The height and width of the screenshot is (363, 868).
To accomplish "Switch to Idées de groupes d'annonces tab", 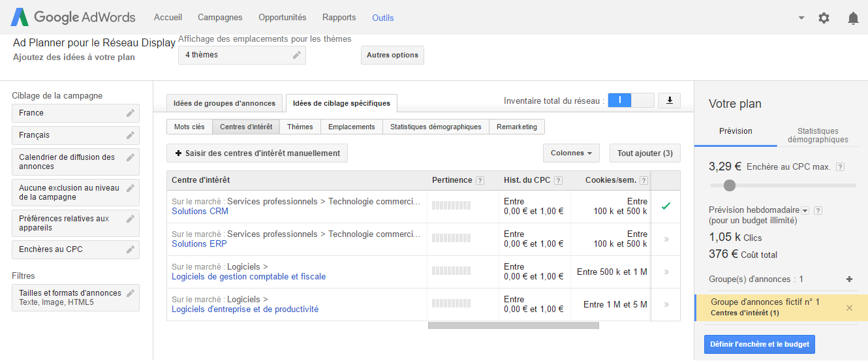I will tap(225, 103).
